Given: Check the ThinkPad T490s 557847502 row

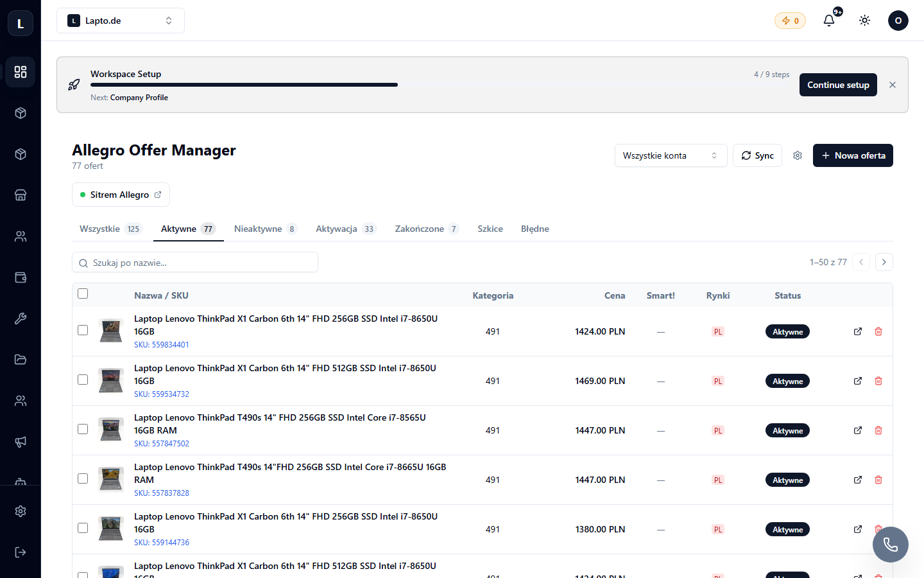Looking at the screenshot, I should point(83,429).
